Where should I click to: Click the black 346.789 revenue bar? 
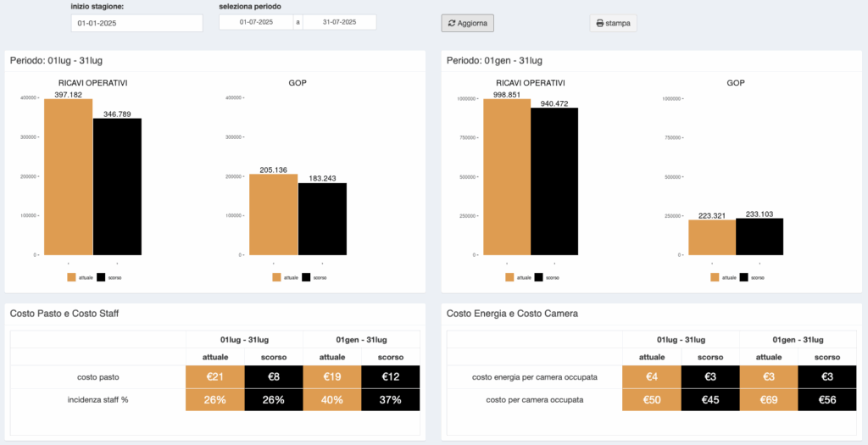point(117,186)
